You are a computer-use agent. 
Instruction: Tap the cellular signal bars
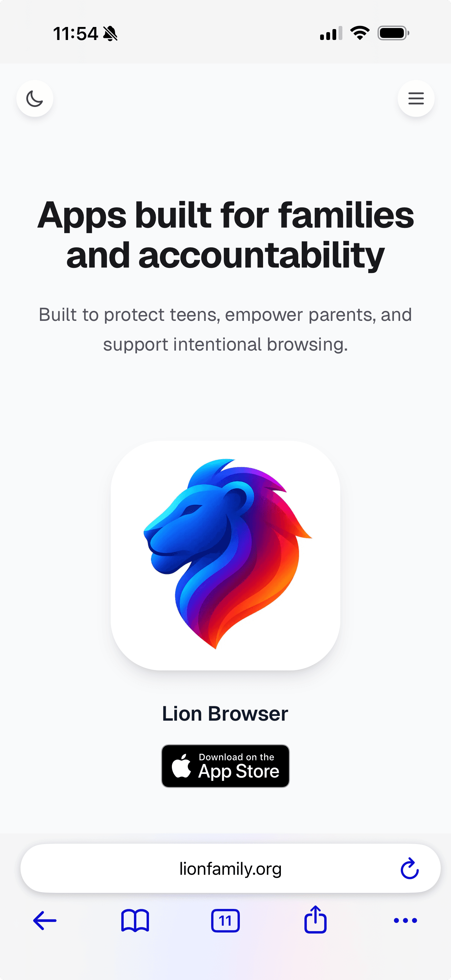point(331,33)
